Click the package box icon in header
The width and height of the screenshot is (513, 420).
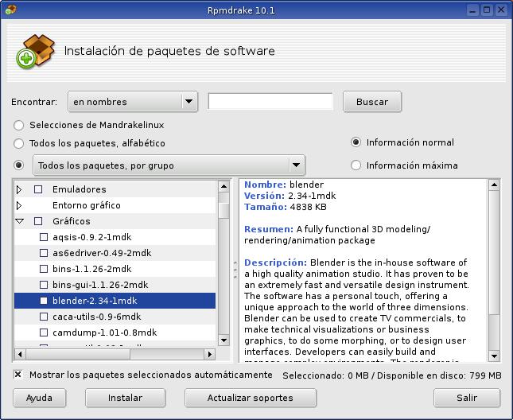click(33, 51)
